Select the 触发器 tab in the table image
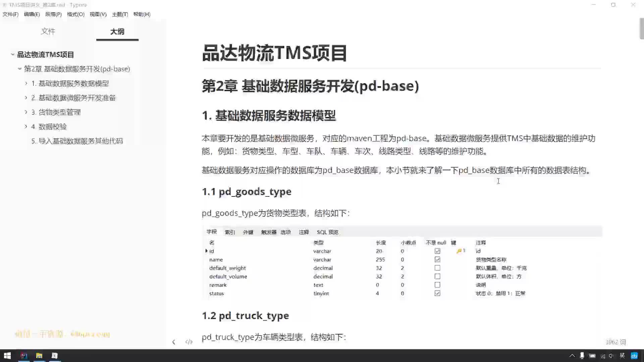 (269, 232)
